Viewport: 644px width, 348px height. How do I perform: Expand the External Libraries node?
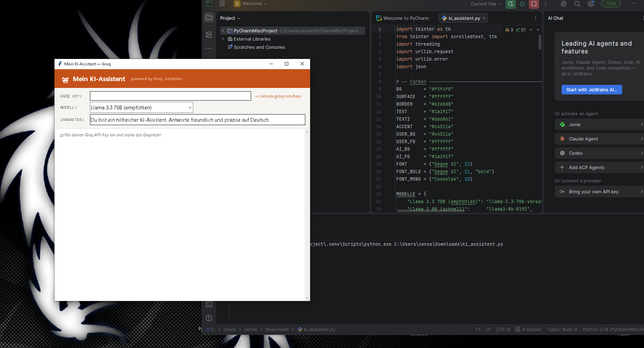click(223, 39)
